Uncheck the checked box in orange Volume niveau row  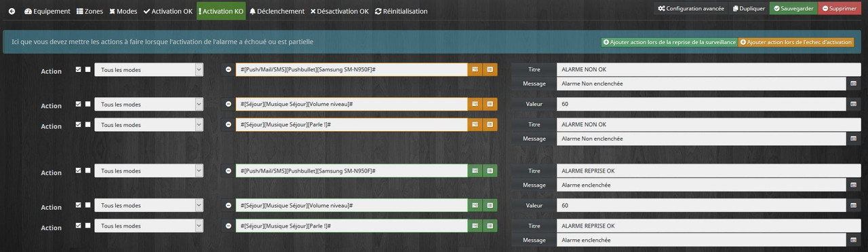79,104
